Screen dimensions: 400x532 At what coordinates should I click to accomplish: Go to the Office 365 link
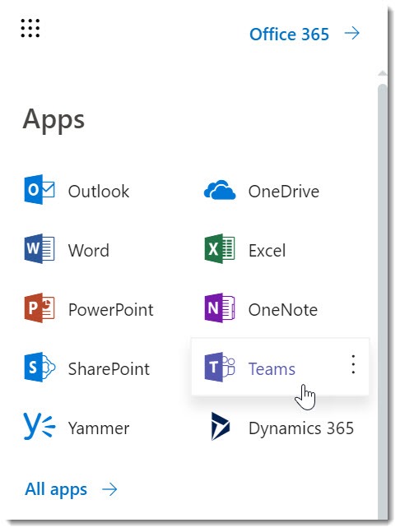(x=290, y=34)
